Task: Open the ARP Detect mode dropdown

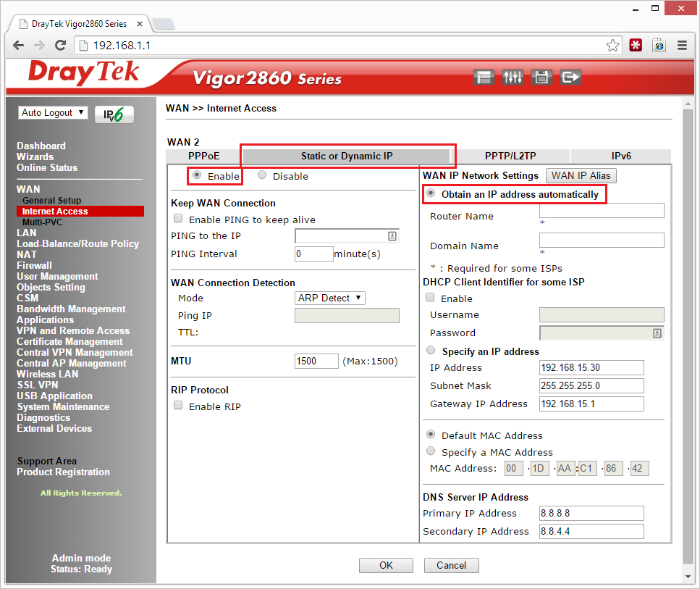Action: (x=330, y=298)
